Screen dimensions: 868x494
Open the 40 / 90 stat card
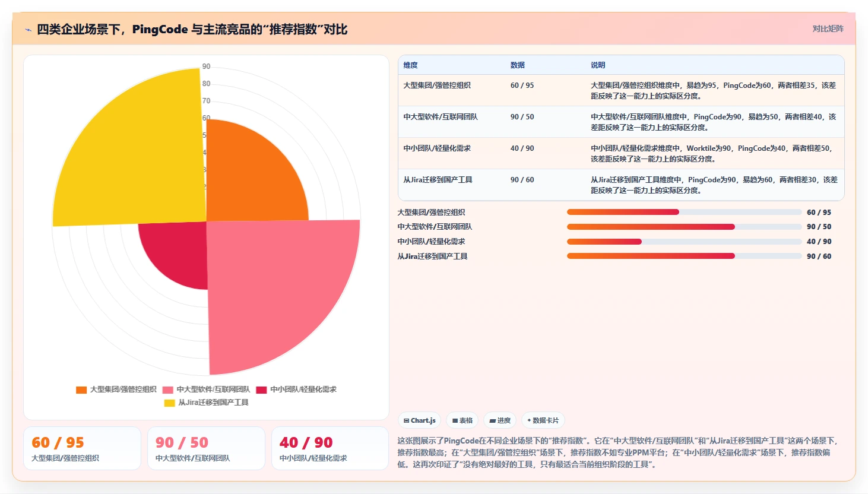[x=330, y=448]
